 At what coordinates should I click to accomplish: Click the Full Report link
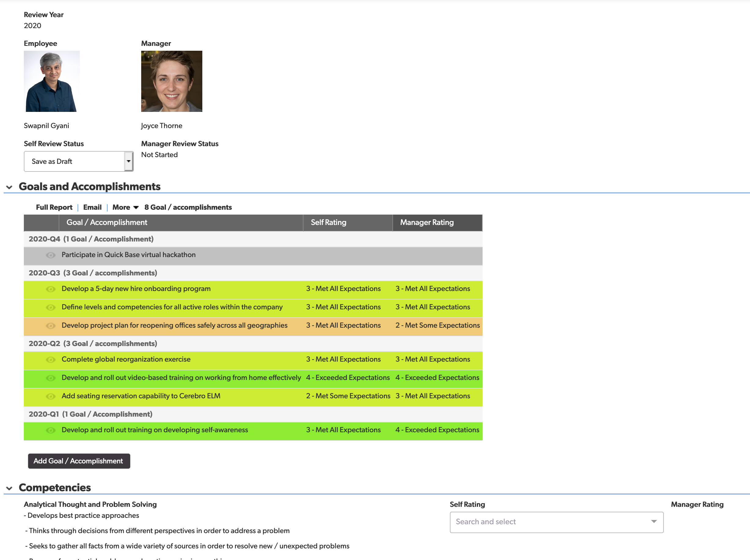click(x=54, y=208)
